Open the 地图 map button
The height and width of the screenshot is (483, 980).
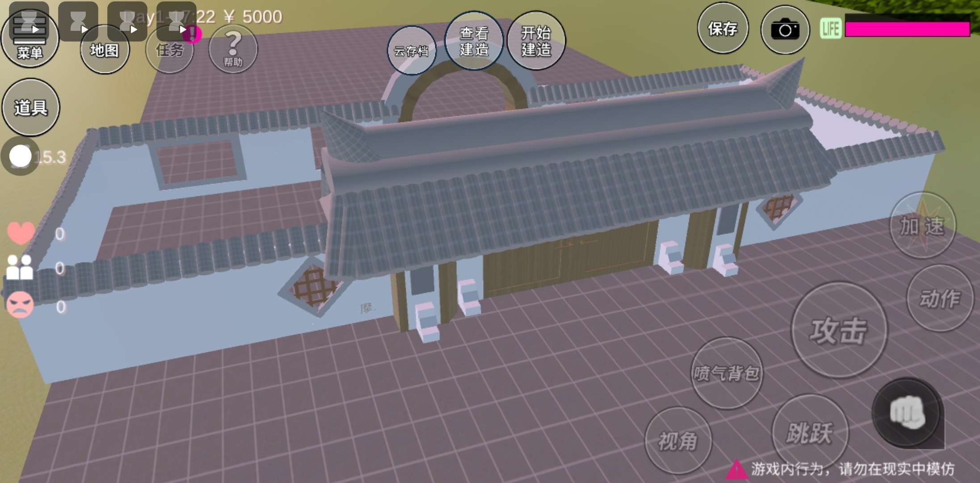pyautogui.click(x=105, y=51)
